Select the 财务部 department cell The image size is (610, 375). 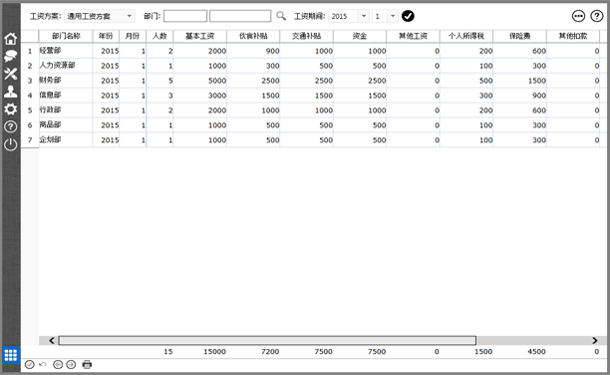(x=66, y=80)
